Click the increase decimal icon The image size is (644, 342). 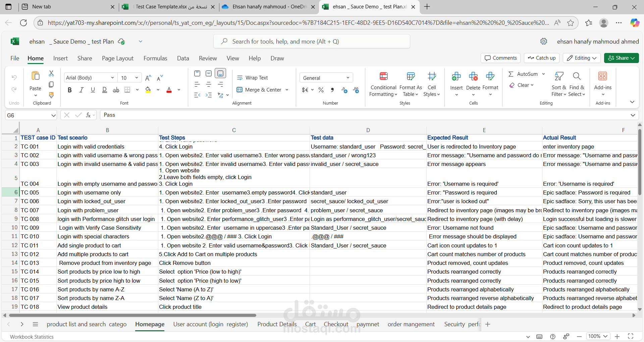344,90
